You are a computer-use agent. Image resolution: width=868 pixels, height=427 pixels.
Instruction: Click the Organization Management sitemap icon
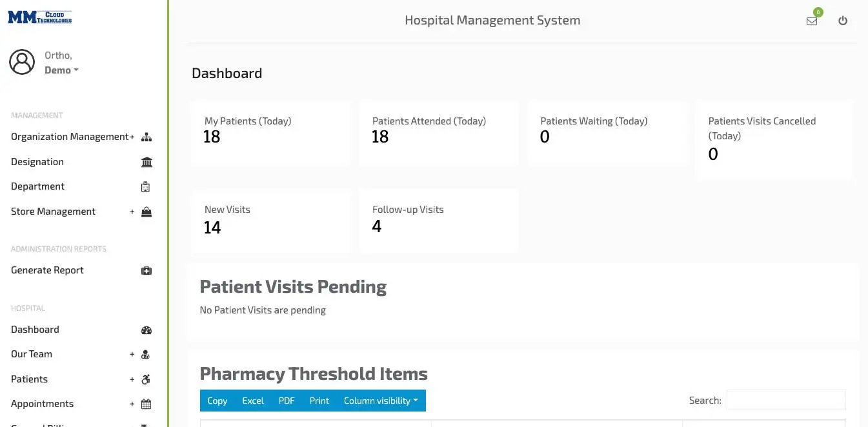pyautogui.click(x=146, y=137)
